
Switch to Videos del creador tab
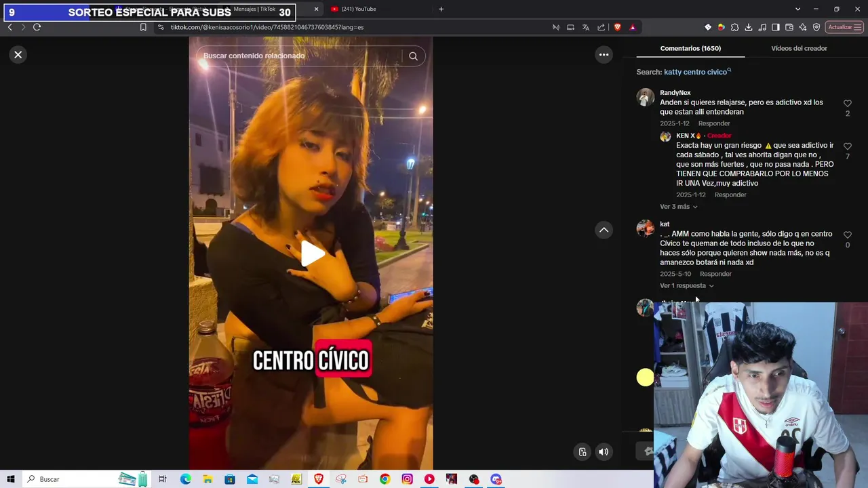(799, 48)
